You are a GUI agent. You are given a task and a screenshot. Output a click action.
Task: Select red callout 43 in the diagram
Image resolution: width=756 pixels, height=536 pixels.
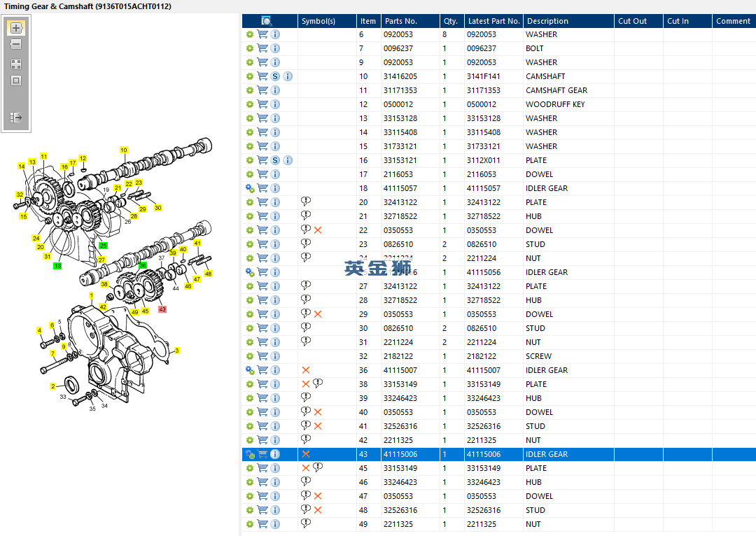click(x=162, y=309)
